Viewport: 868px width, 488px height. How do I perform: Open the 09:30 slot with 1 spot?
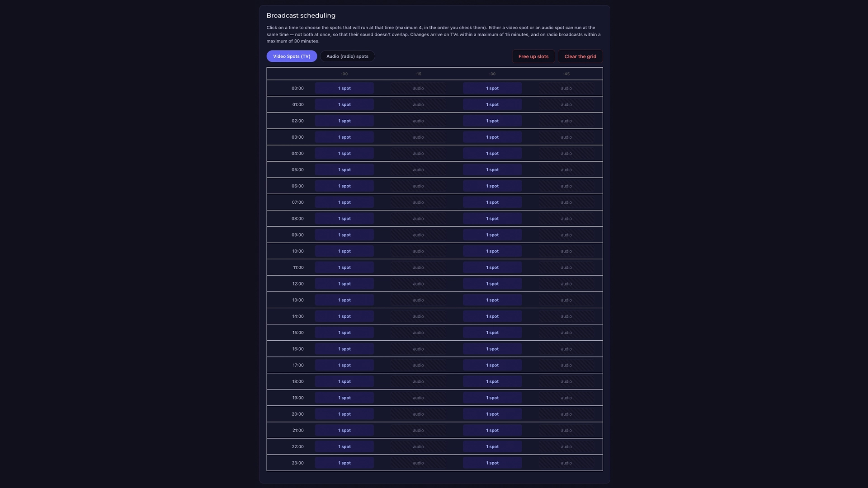[492, 235]
